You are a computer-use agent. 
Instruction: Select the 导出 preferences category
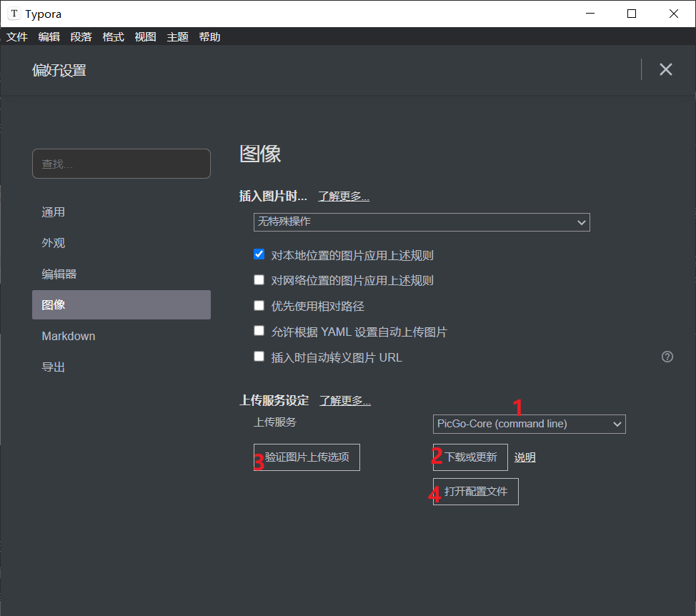tap(121, 367)
